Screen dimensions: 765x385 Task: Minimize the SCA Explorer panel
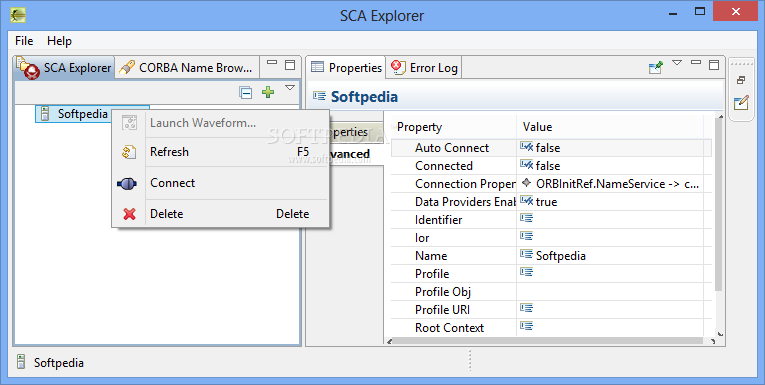click(272, 63)
